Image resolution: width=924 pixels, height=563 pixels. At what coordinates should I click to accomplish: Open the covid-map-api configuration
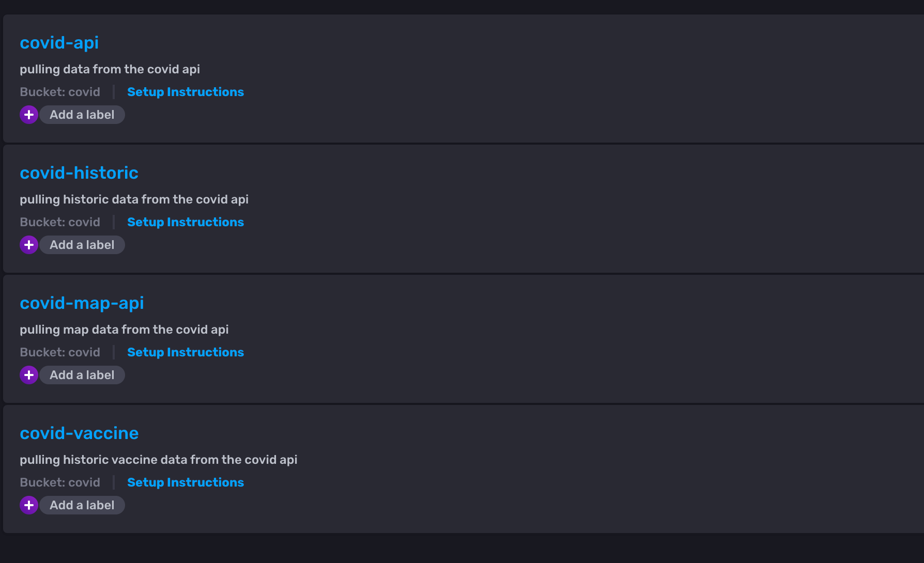pyautogui.click(x=82, y=303)
